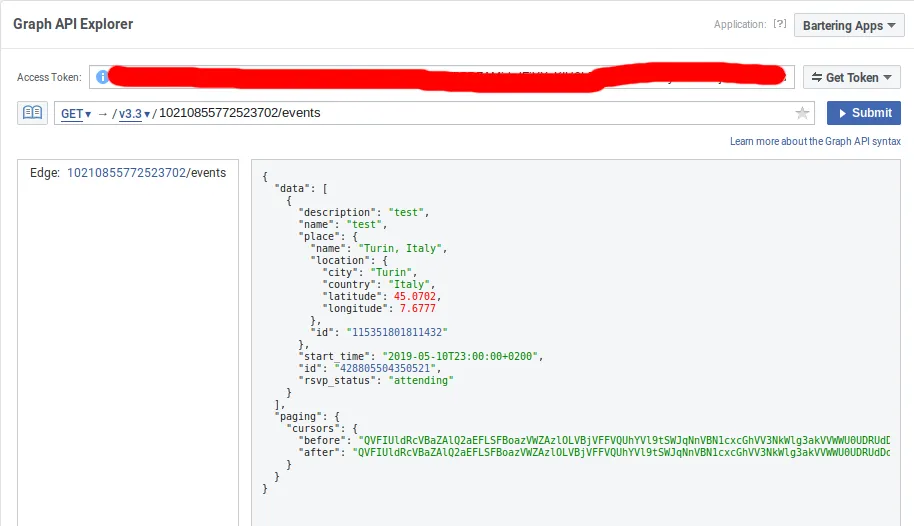This screenshot has width=914, height=526.
Task: Select the longitude value 7.6777
Action: coord(417,308)
